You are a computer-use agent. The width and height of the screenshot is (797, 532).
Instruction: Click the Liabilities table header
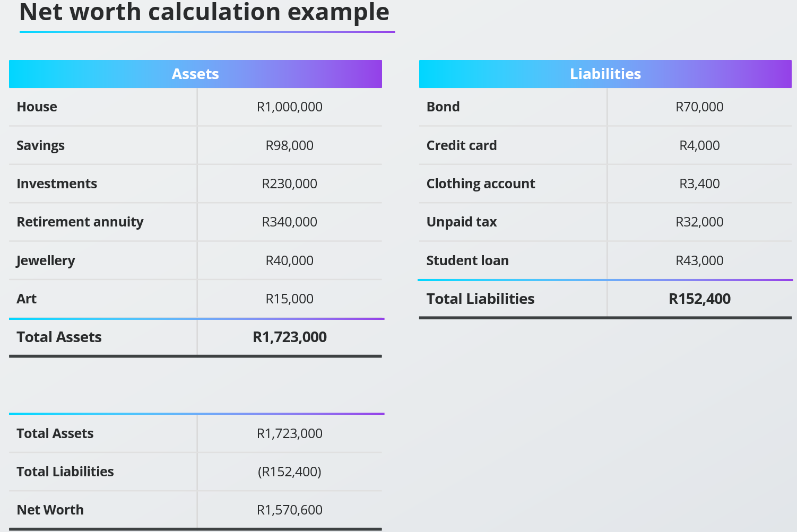point(605,74)
